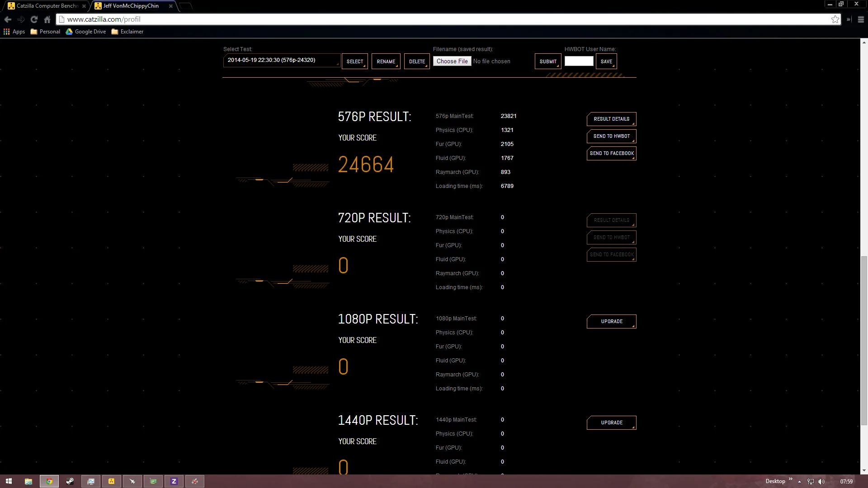This screenshot has width=868, height=488.
Task: Open the Personal bookmarks folder
Action: [x=45, y=32]
